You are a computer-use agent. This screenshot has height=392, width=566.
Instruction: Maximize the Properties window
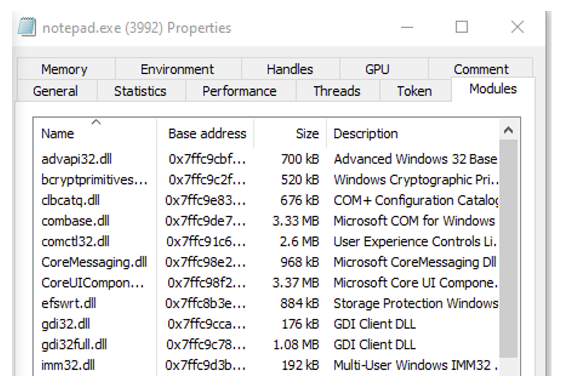(x=461, y=27)
